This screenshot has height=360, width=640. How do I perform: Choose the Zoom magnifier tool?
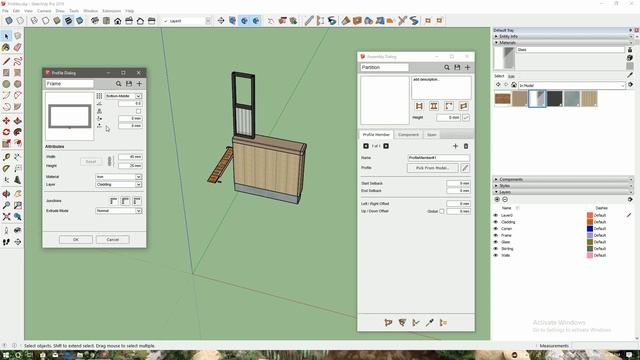(6, 205)
